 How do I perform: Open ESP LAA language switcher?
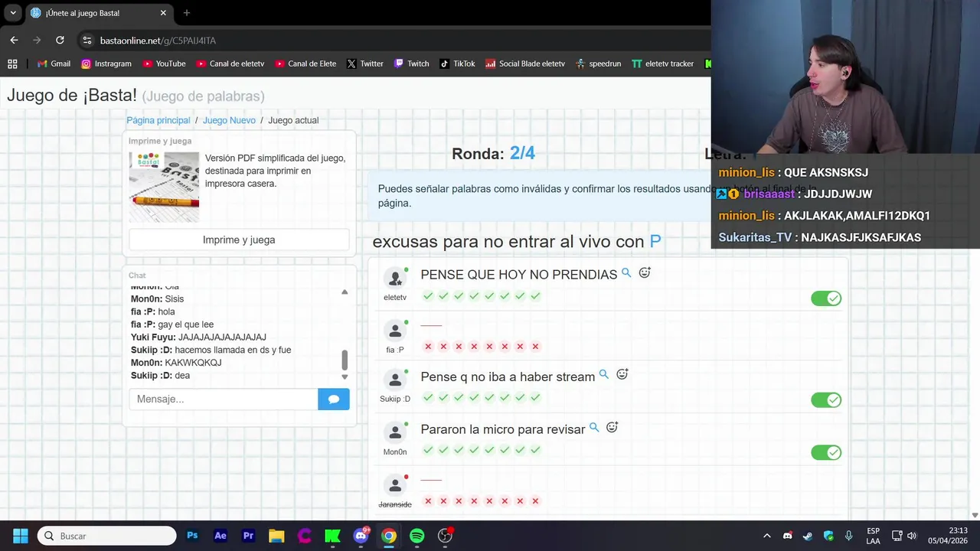pyautogui.click(x=874, y=536)
